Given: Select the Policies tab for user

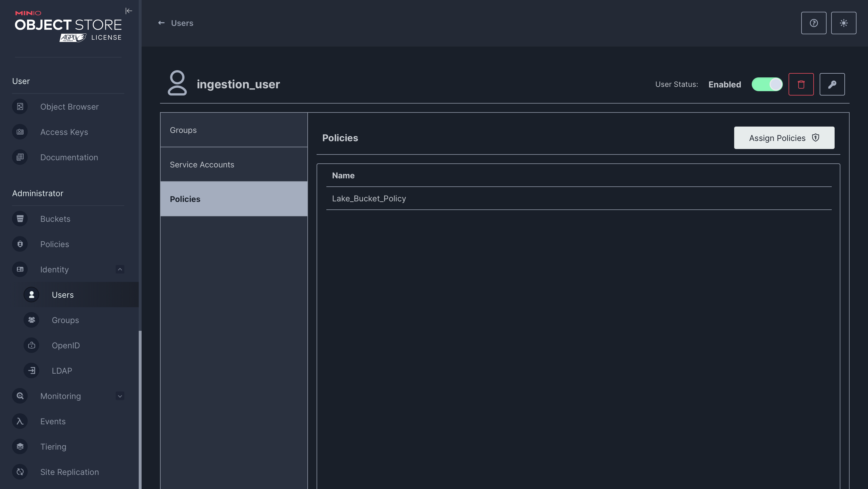Looking at the screenshot, I should pyautogui.click(x=234, y=199).
